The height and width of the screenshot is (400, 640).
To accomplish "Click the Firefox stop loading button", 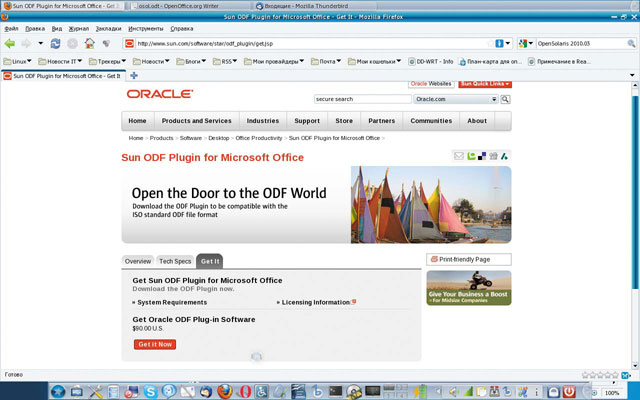I will [x=72, y=43].
